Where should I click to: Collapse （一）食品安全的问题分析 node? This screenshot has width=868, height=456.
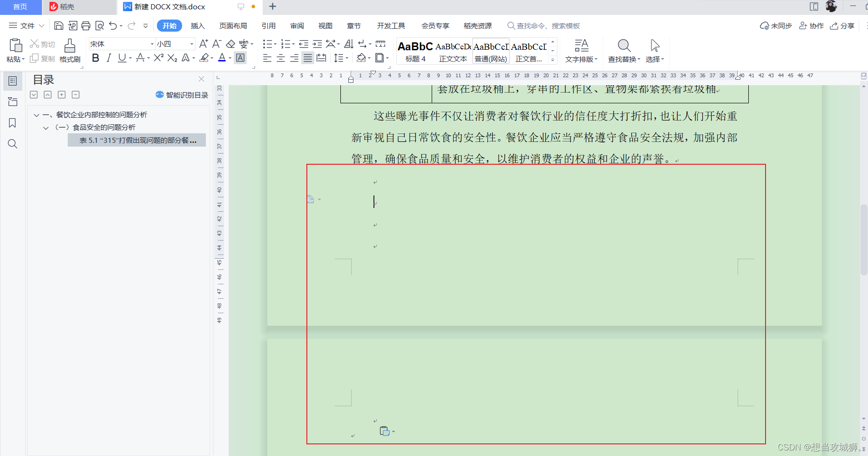(x=46, y=127)
